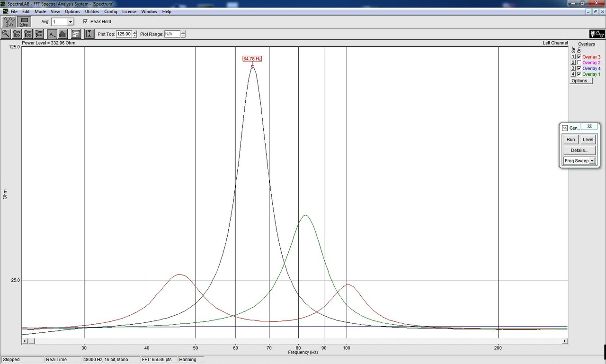Open generator Details... button
The height and width of the screenshot is (364, 606).
(579, 151)
